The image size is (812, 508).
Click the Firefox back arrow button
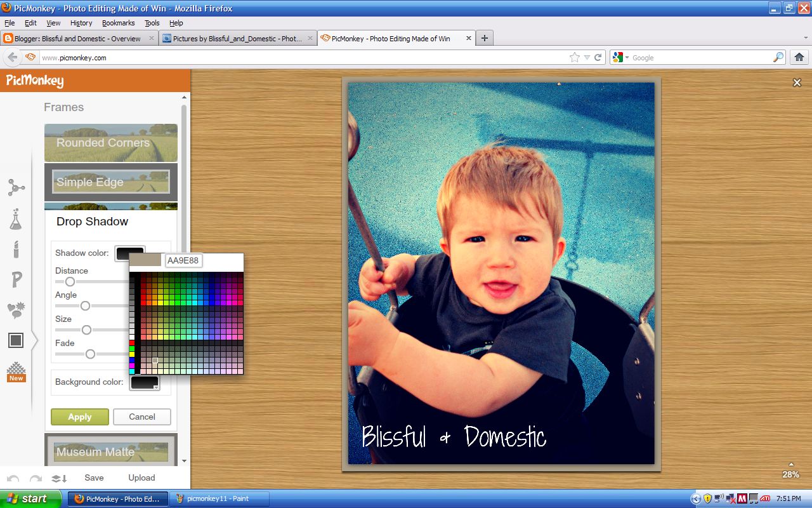tap(12, 57)
